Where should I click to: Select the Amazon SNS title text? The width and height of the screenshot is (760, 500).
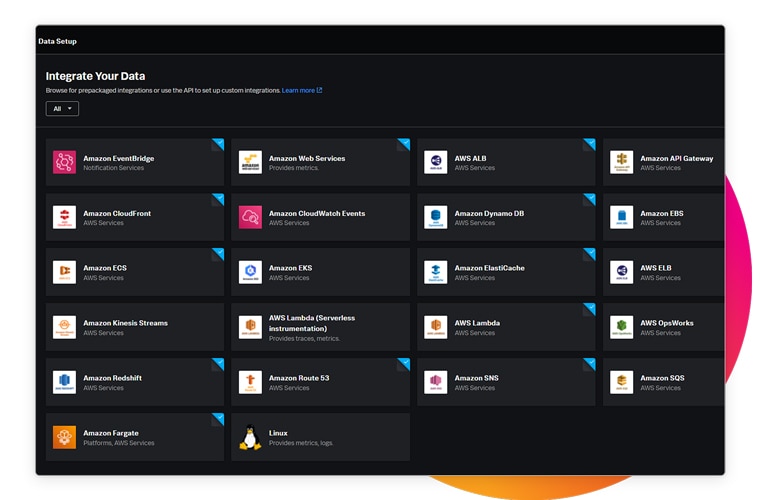point(476,378)
